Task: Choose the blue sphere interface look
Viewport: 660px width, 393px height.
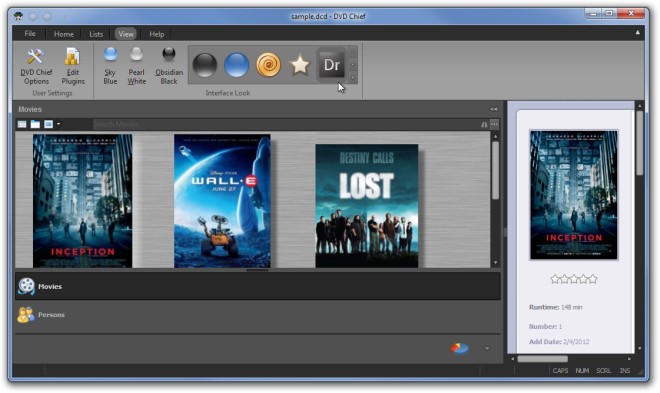Action: [236, 65]
